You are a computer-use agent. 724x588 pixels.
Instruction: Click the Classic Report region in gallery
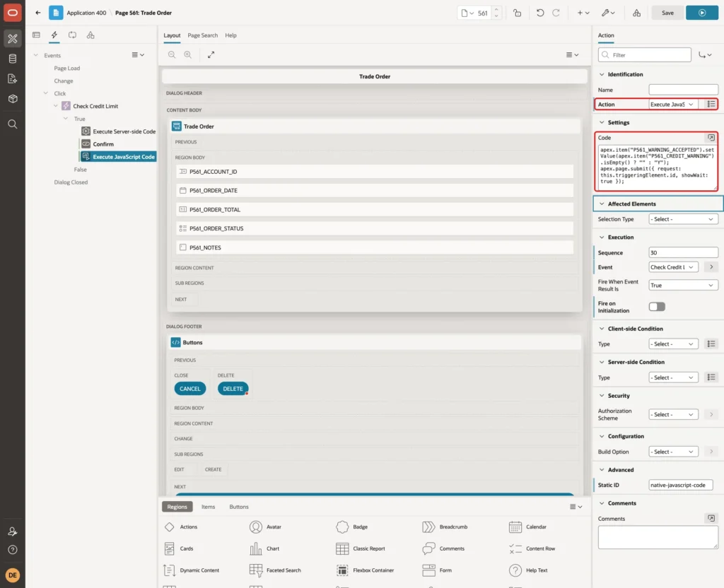pyautogui.click(x=361, y=548)
